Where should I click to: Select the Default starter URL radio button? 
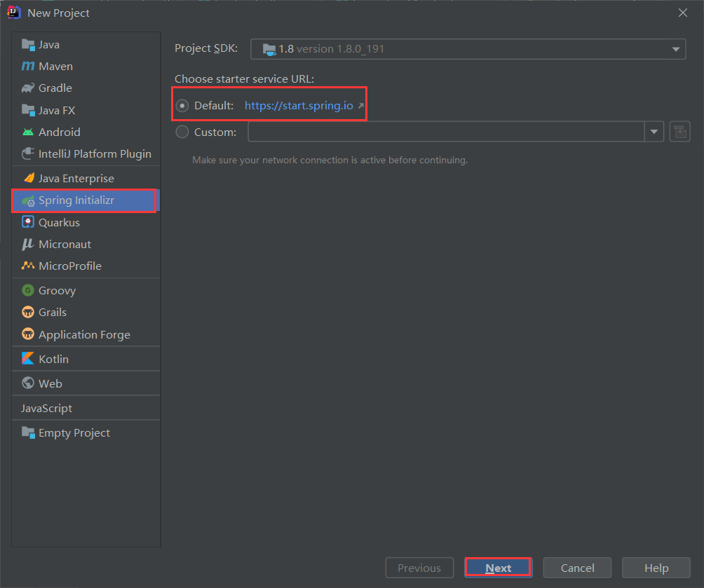click(182, 106)
